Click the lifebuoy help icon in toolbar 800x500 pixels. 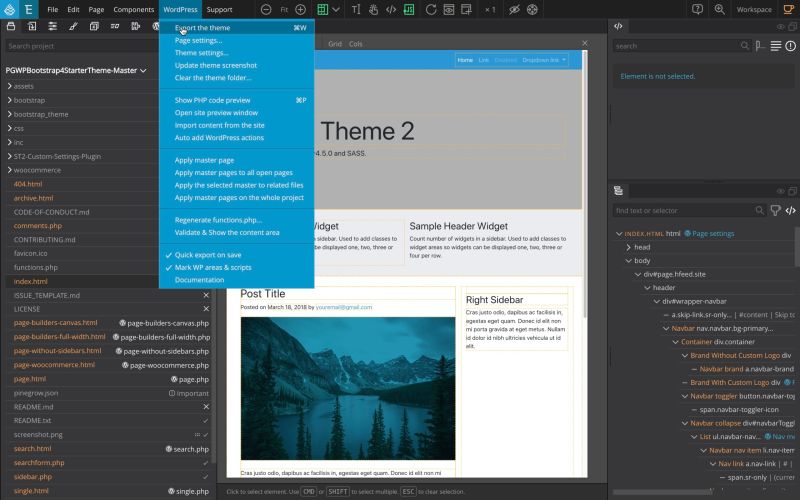tap(532, 9)
